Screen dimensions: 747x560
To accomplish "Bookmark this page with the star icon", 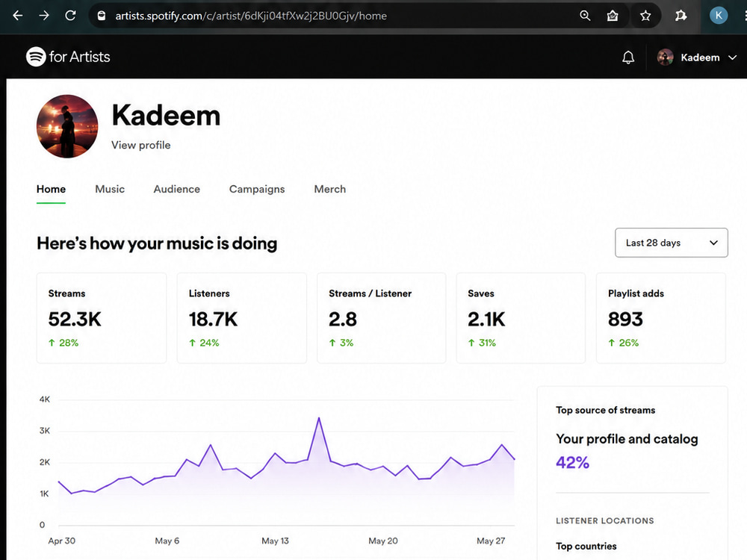I will pos(645,16).
